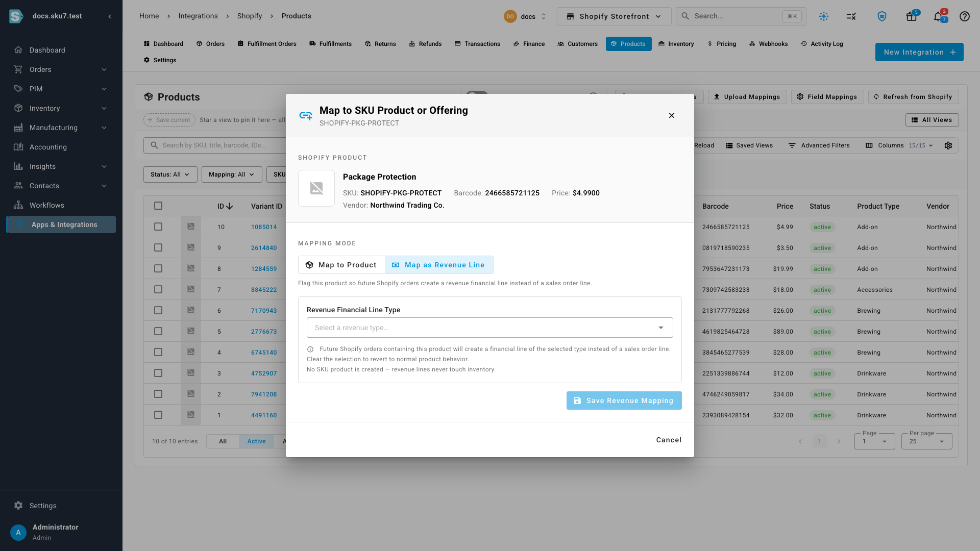Viewport: 980px width, 551px height.
Task: Switch to the Transactions tab
Action: 477,44
